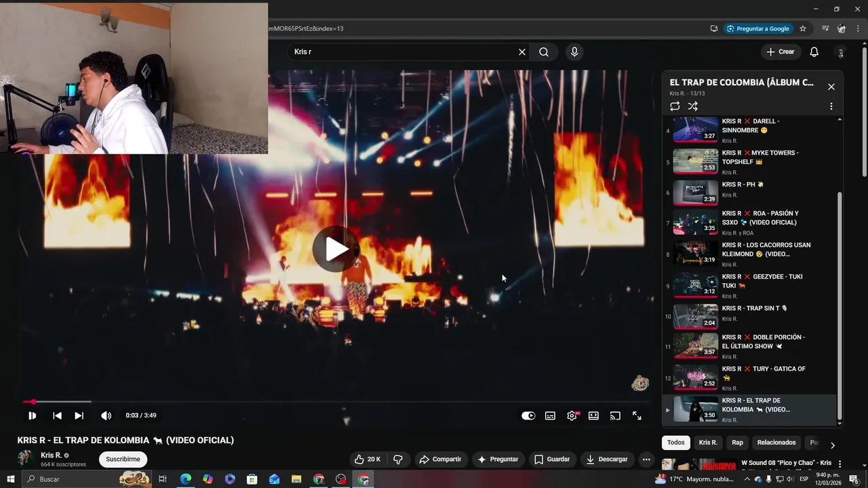The image size is (868, 488).
Task: Go to the previous video in playlist
Action: pos(57,415)
